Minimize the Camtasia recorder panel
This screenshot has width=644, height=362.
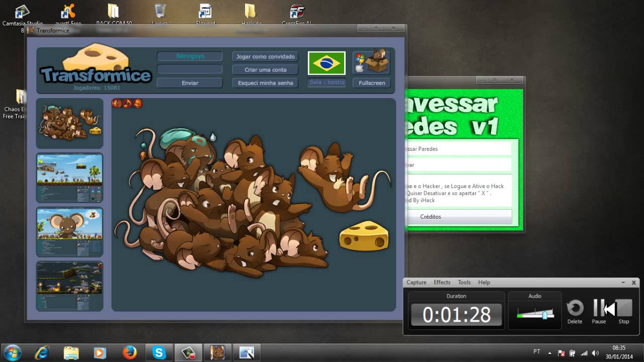[623, 283]
